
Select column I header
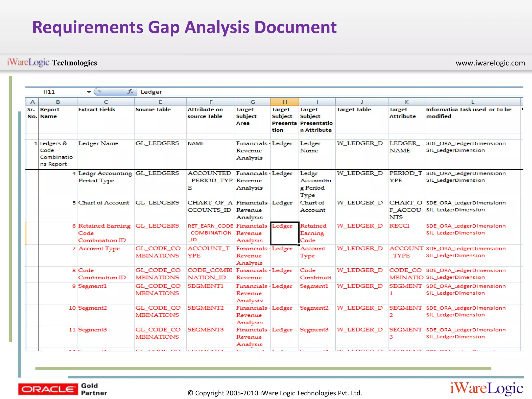[317, 102]
